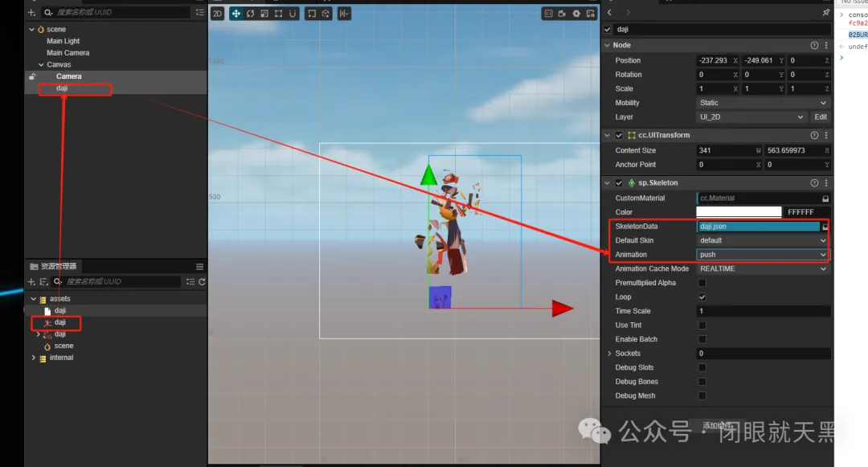Click the Color swatch of sp.Skeleton

[x=739, y=212]
